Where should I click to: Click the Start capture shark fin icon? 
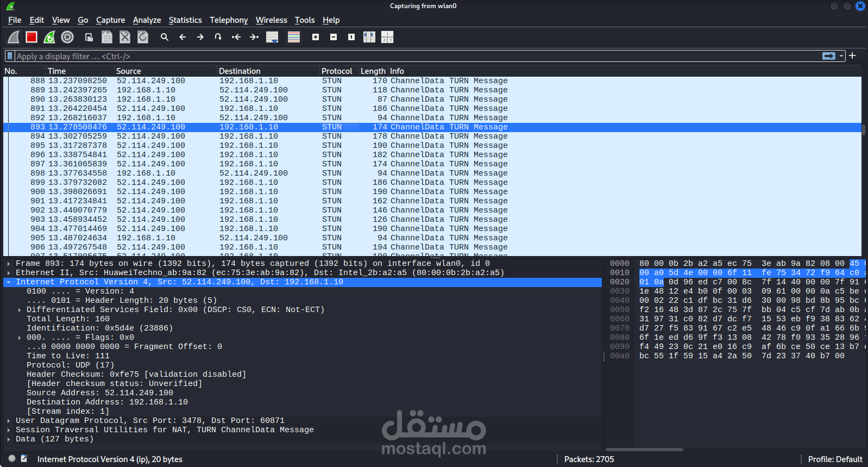coord(14,37)
